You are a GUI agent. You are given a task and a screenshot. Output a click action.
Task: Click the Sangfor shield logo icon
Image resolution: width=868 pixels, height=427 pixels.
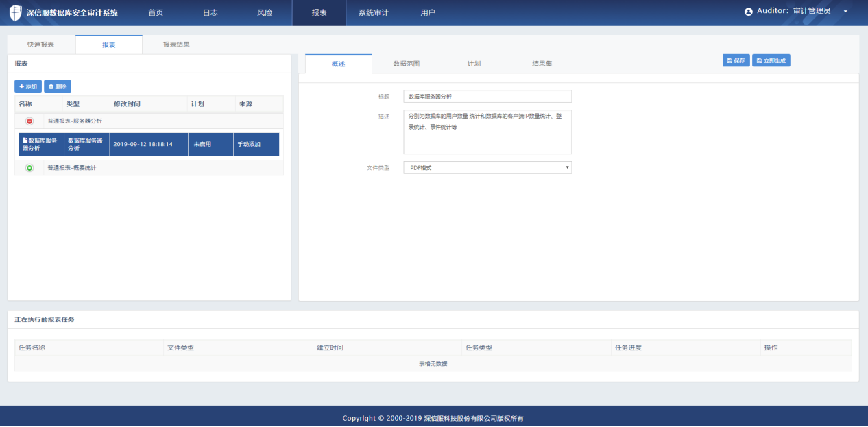(x=15, y=12)
